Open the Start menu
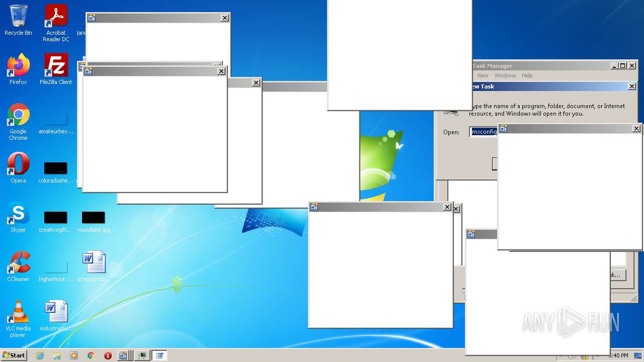 pos(14,355)
